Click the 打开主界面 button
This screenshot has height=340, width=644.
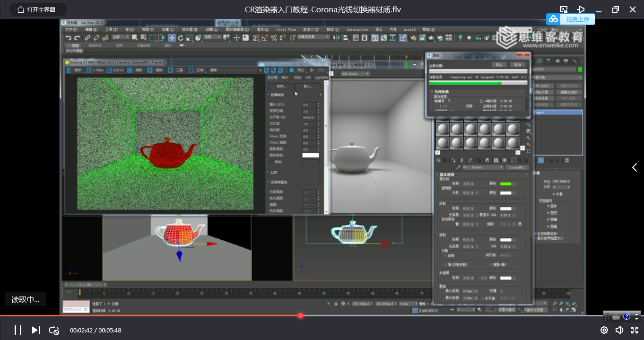[x=38, y=9]
